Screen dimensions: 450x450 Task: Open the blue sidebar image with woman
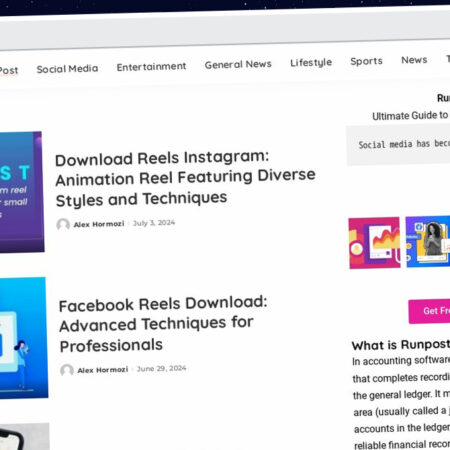click(x=428, y=241)
